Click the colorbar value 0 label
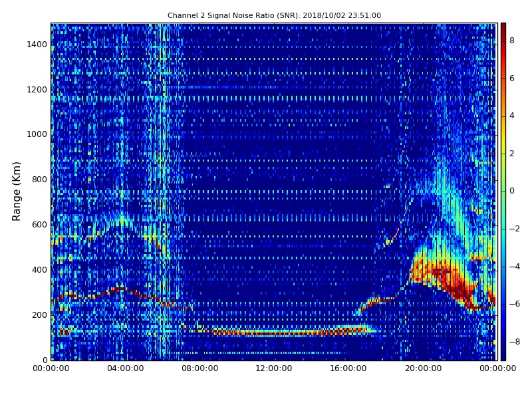532x399 pixels. pos(512,191)
